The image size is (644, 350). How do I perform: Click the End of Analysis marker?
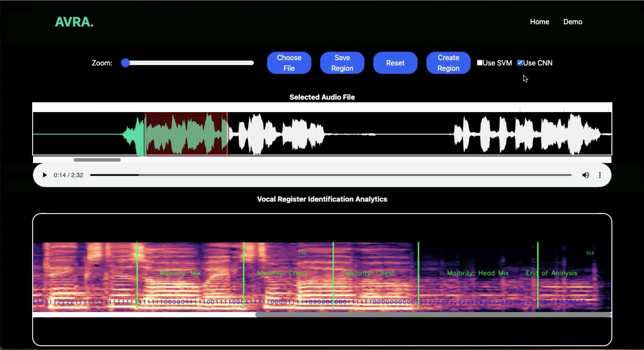pos(551,273)
